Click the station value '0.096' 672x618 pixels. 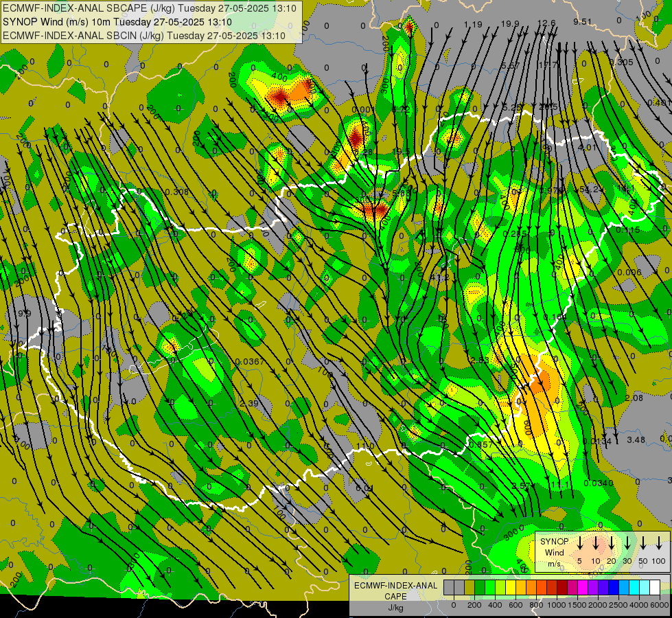[629, 273]
